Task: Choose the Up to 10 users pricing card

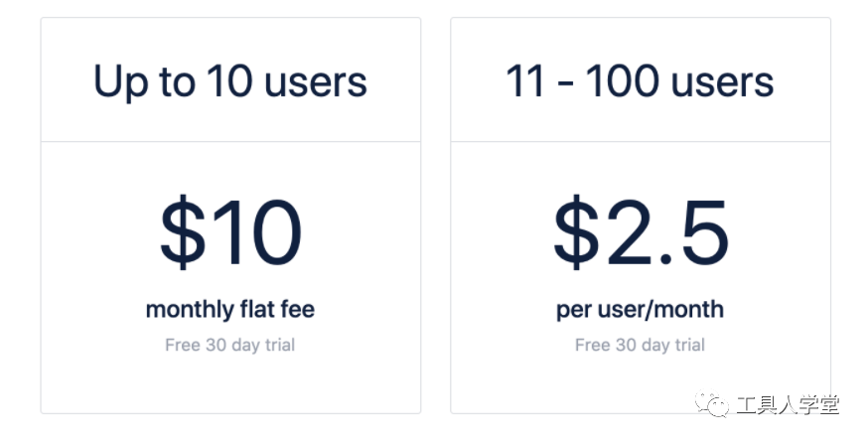Action: [230, 216]
